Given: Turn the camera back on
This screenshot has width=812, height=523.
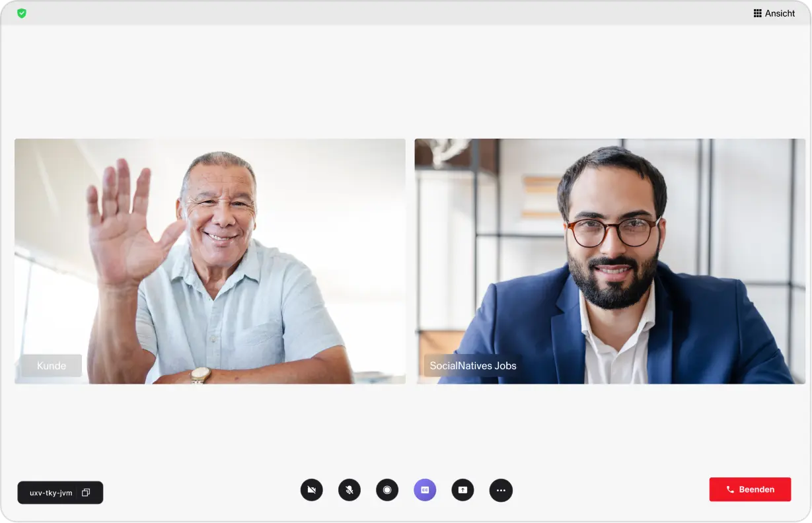Looking at the screenshot, I should (x=312, y=490).
